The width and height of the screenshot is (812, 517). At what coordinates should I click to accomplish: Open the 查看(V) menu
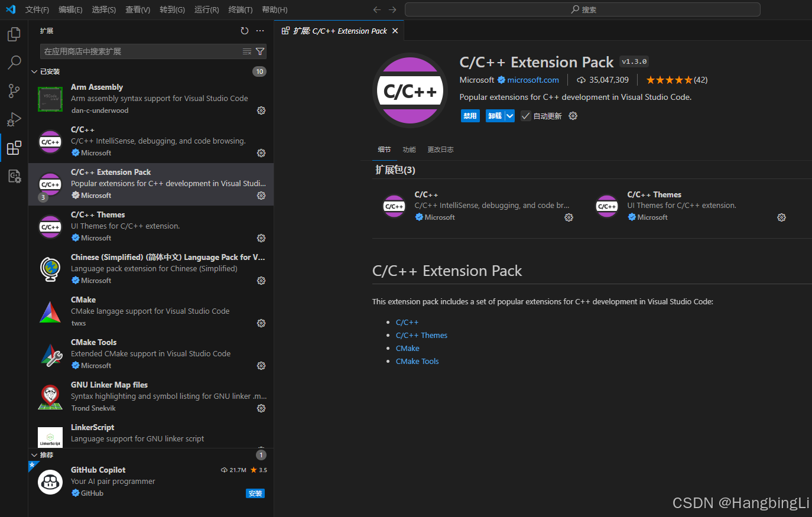[x=138, y=9]
